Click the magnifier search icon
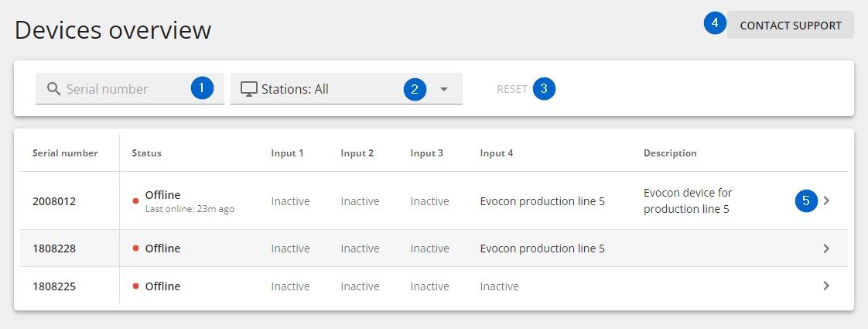This screenshot has width=868, height=329. click(x=53, y=88)
